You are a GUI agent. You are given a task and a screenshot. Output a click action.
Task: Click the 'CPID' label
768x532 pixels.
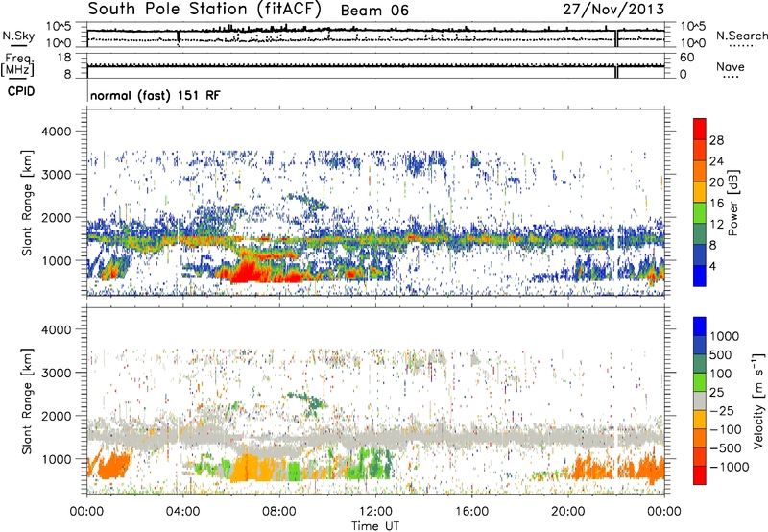click(x=21, y=91)
